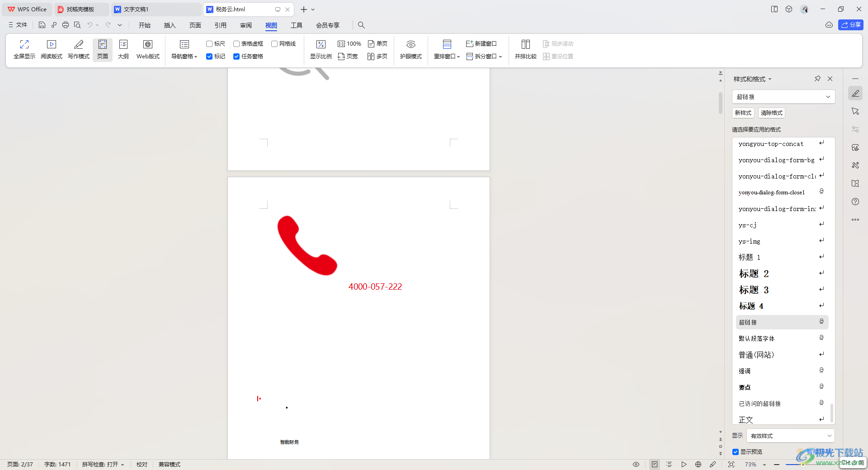Click the Share button
Viewport: 868px width, 470px height.
coord(851,25)
